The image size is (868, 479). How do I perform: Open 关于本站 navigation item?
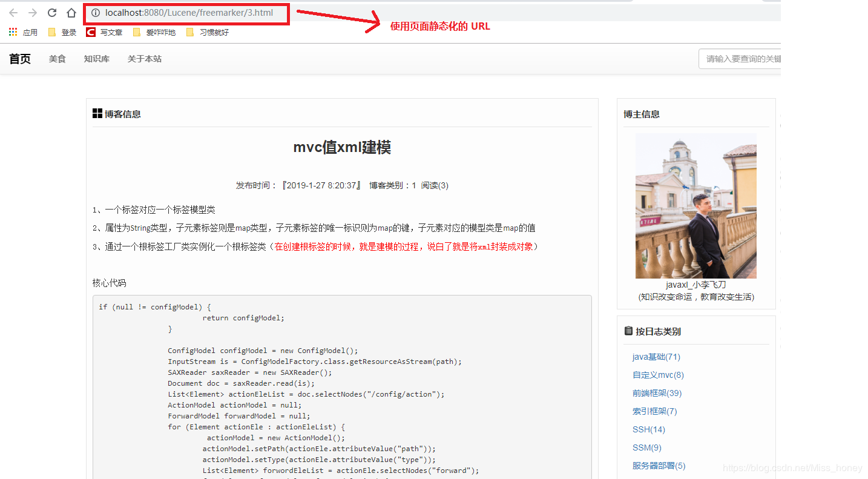click(145, 59)
